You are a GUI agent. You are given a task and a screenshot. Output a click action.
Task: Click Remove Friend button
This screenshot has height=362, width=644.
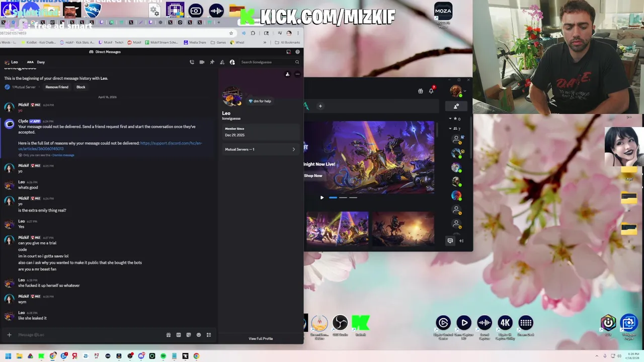(57, 87)
